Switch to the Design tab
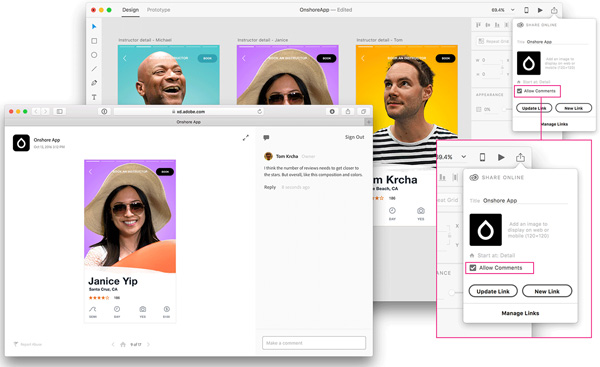The width and height of the screenshot is (600, 367). [130, 10]
